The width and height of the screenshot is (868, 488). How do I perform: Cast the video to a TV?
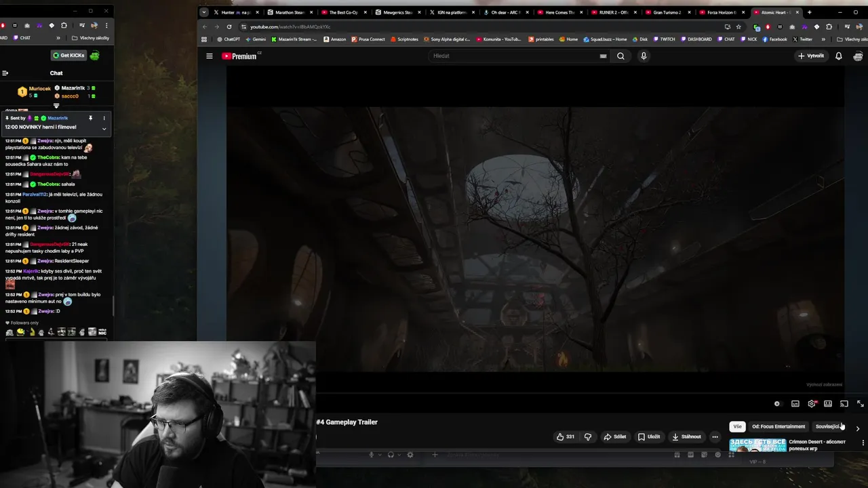pyautogui.click(x=844, y=404)
